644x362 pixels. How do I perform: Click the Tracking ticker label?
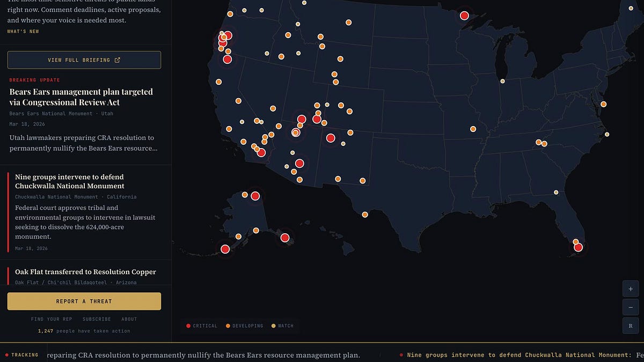(x=21, y=354)
